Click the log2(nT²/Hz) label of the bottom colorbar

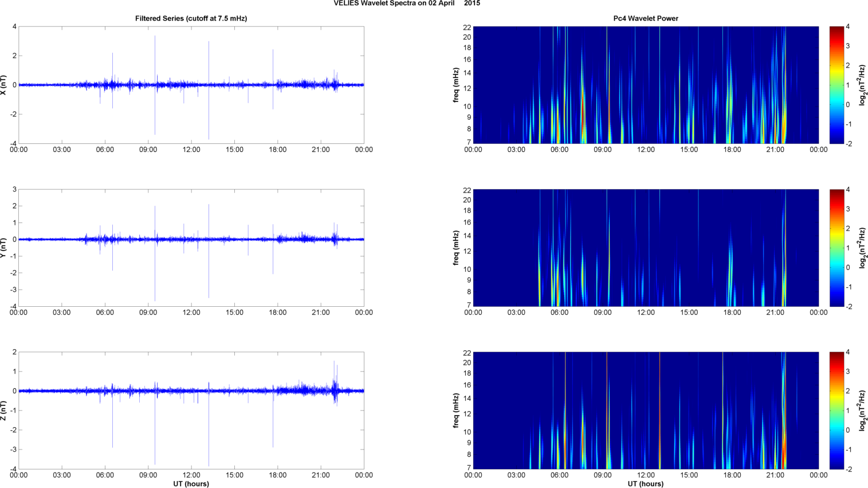pyautogui.click(x=862, y=411)
